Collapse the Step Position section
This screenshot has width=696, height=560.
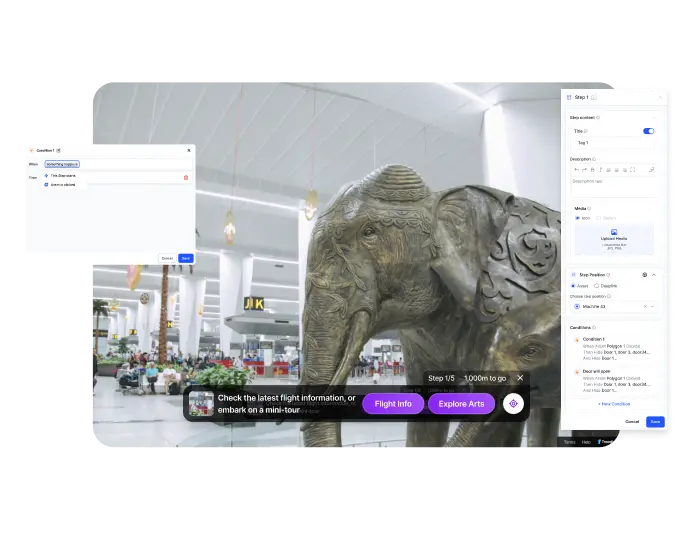tap(654, 275)
